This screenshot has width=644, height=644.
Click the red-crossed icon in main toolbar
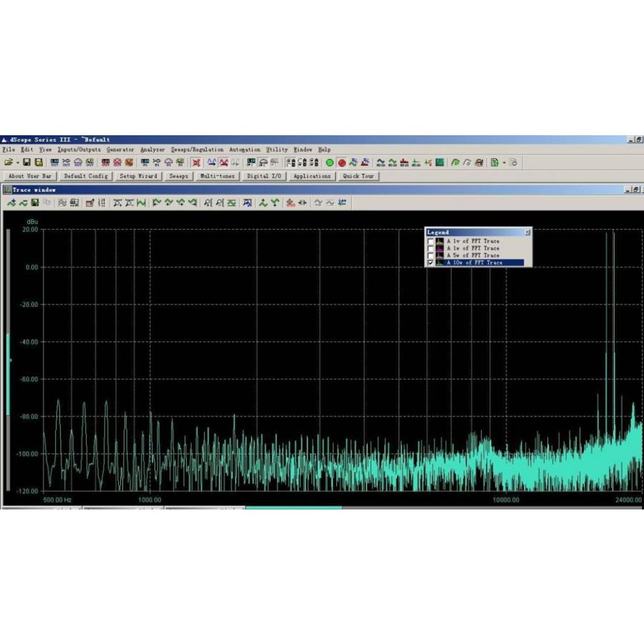[x=195, y=163]
